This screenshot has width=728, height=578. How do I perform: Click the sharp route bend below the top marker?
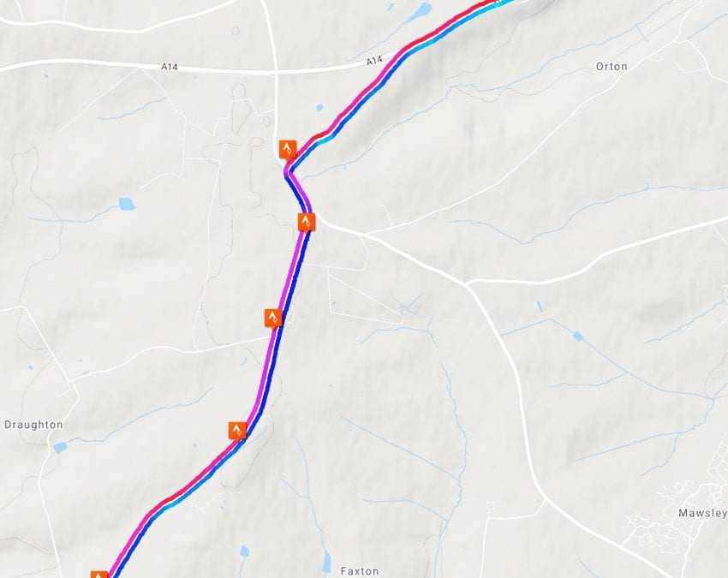pos(289,172)
